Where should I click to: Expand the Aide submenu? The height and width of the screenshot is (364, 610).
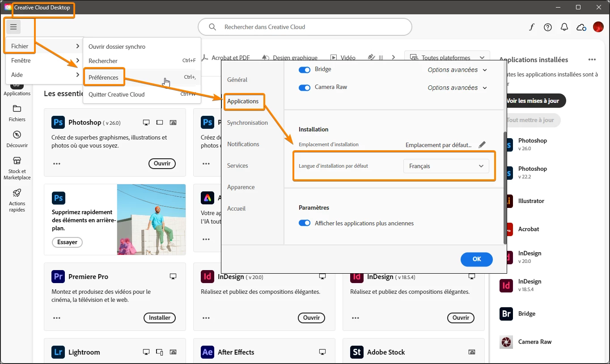(44, 75)
